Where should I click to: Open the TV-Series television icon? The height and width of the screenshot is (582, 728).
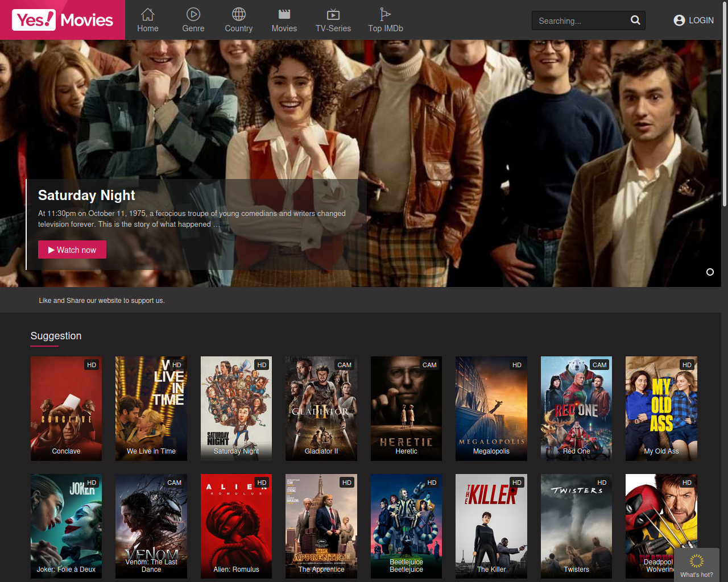(333, 14)
